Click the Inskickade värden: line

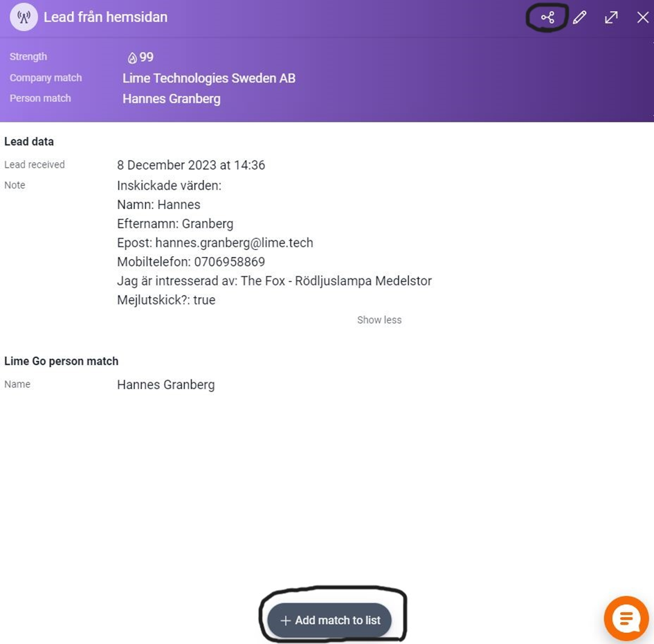click(x=170, y=186)
